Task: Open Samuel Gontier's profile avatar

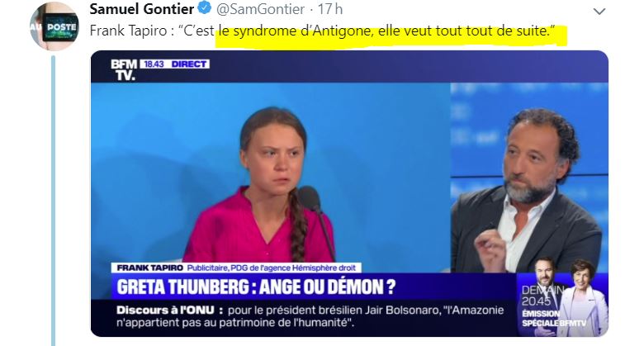Action: [x=54, y=26]
